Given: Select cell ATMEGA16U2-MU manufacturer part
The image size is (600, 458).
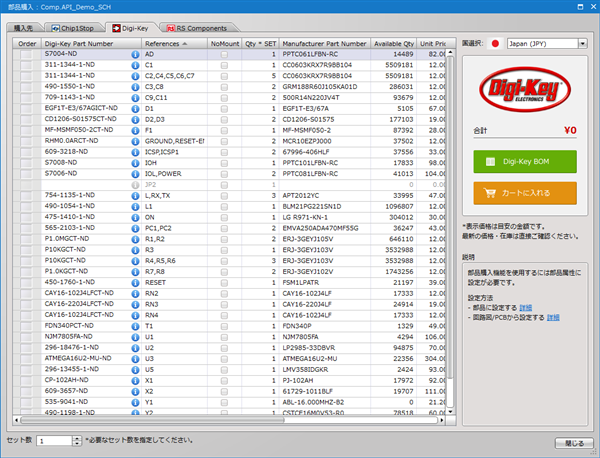Looking at the screenshot, I should 325,359.
